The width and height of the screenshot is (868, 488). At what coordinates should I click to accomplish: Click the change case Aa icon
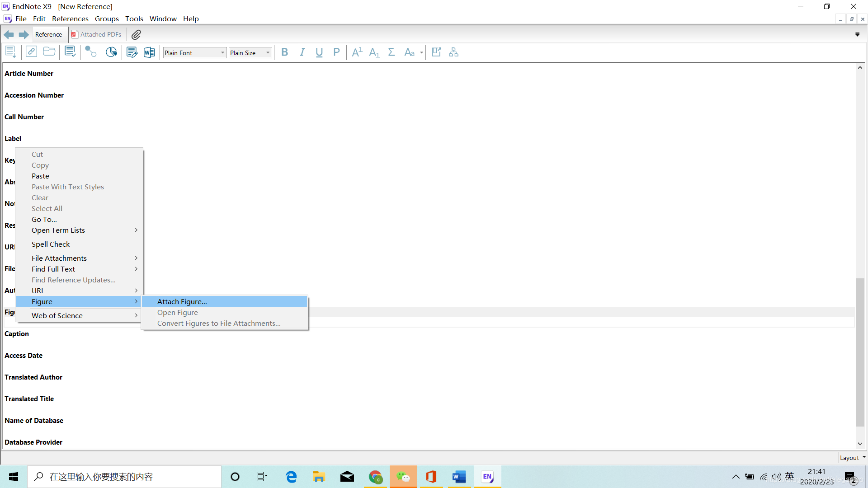click(x=409, y=52)
